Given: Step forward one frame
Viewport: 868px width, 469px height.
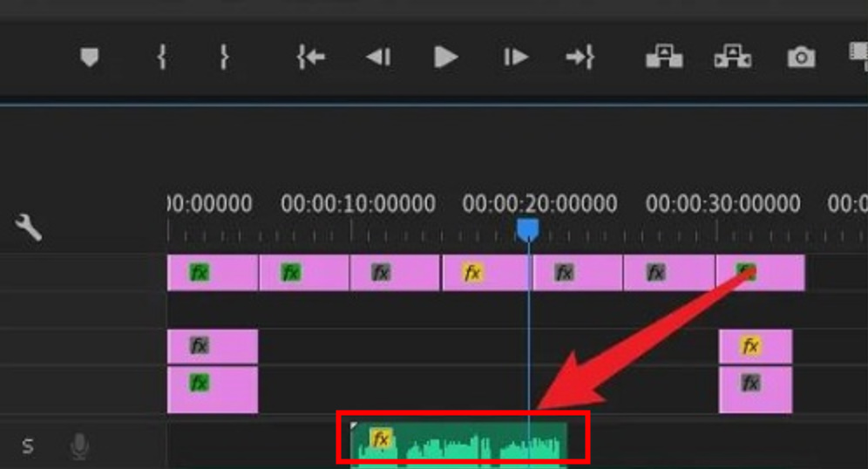Looking at the screenshot, I should (x=515, y=58).
